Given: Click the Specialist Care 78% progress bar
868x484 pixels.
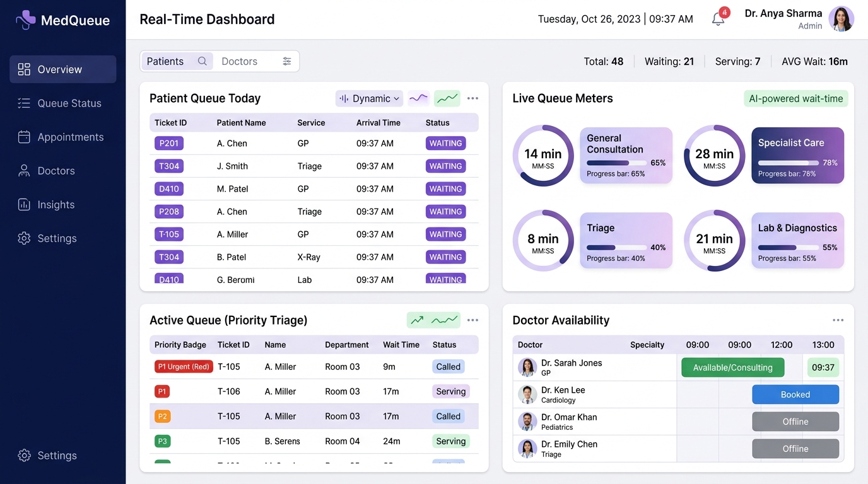Looking at the screenshot, I should (788, 163).
